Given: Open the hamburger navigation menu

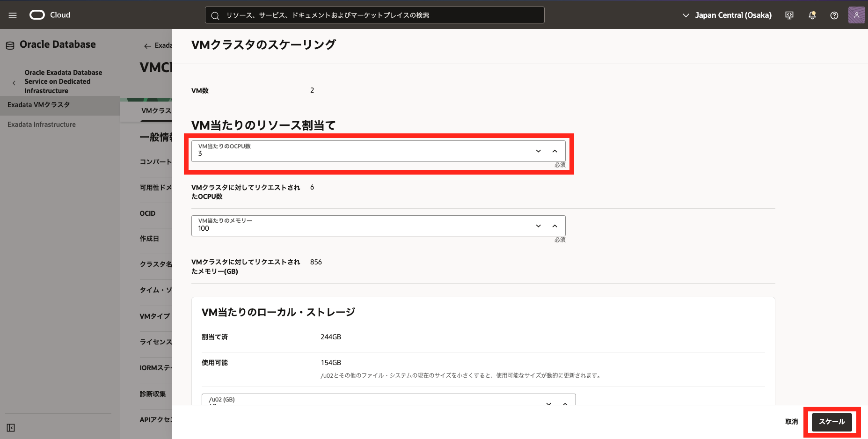Looking at the screenshot, I should [13, 15].
